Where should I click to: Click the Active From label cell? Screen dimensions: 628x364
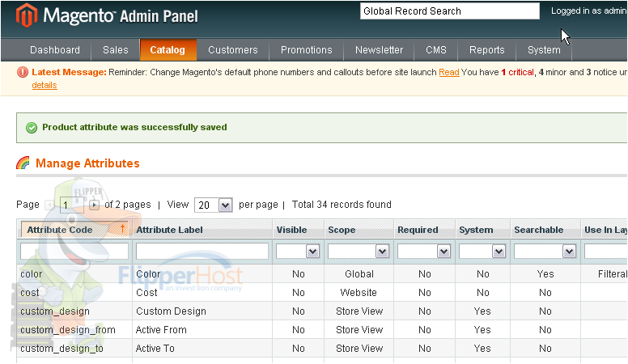click(202, 330)
